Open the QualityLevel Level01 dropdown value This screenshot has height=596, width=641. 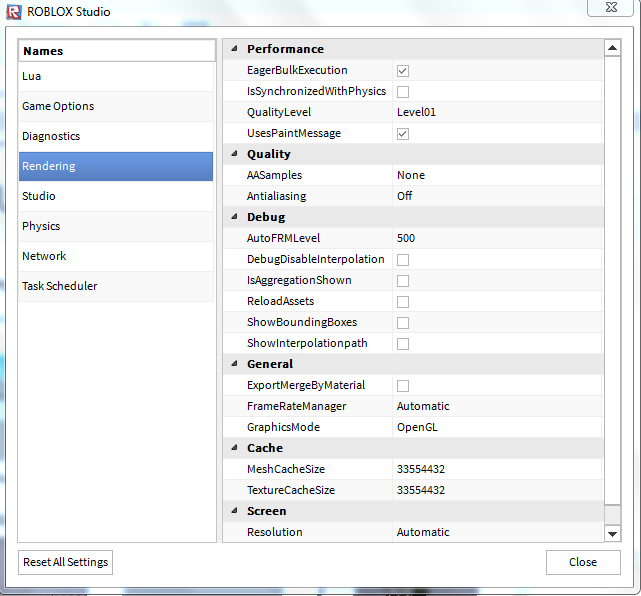coord(498,112)
